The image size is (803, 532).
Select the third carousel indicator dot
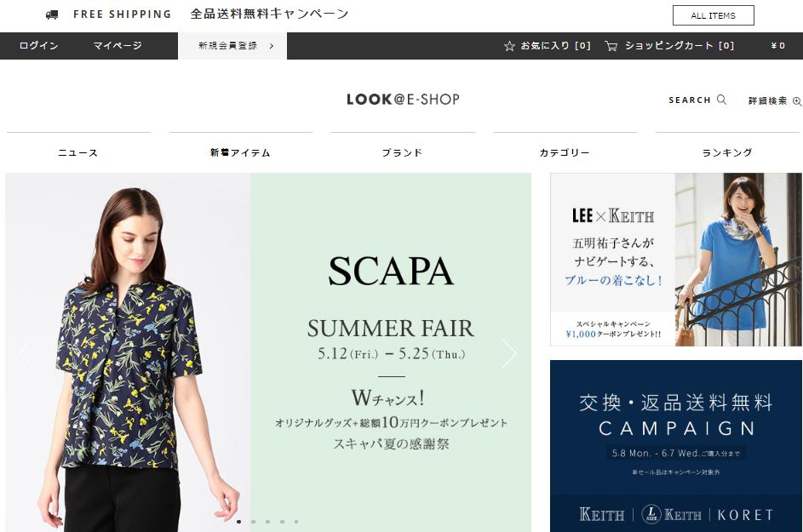click(268, 522)
